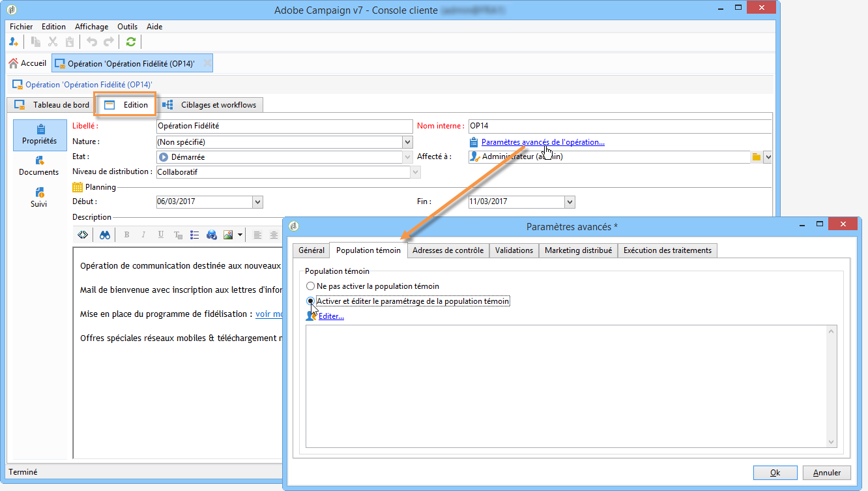Click the 'Paramètres avancés de l'opération...' link
This screenshot has height=491, width=868.
coord(543,142)
